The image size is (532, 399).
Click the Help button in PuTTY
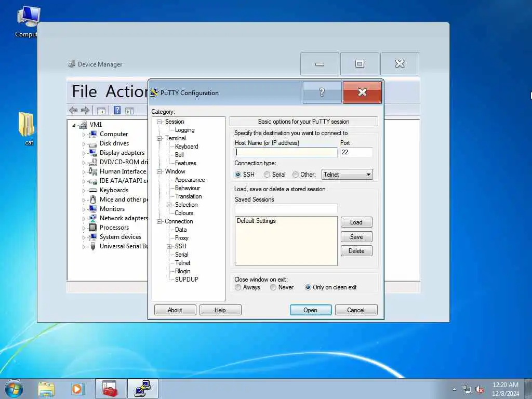(x=220, y=310)
